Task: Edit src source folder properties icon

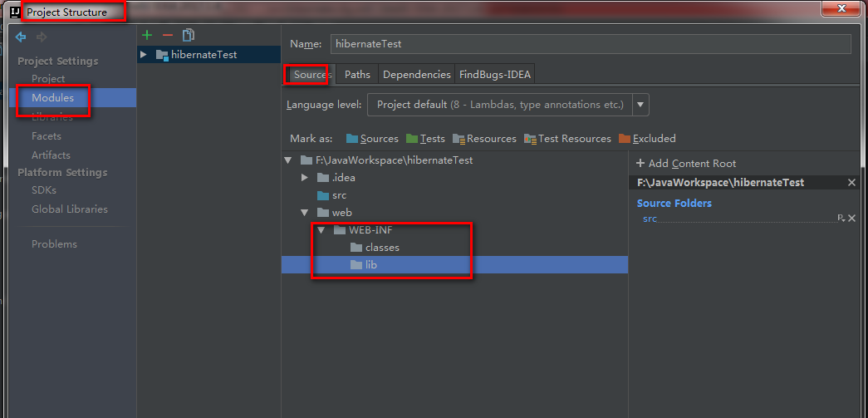Action: click(x=841, y=219)
